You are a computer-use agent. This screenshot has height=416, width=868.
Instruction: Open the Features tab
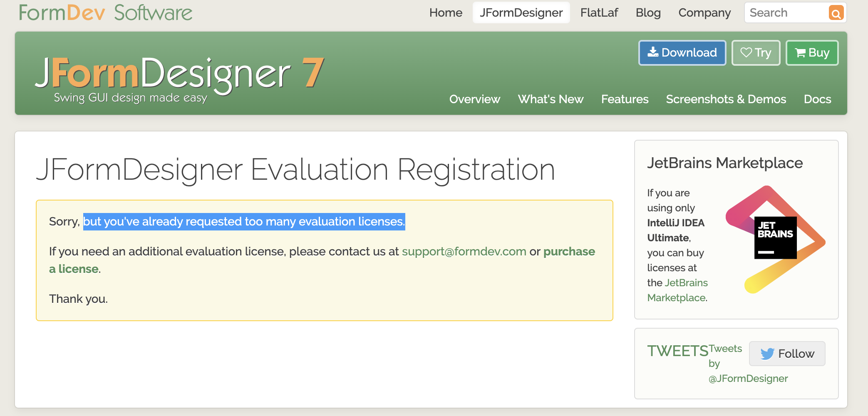click(625, 99)
